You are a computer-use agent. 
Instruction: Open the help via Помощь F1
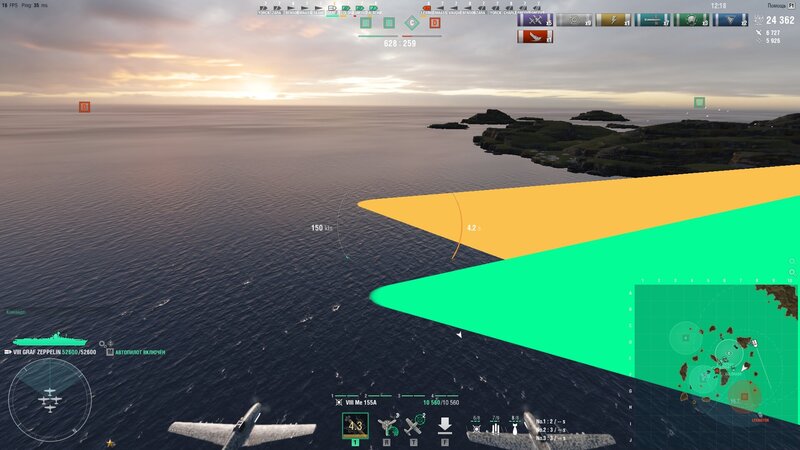click(781, 6)
